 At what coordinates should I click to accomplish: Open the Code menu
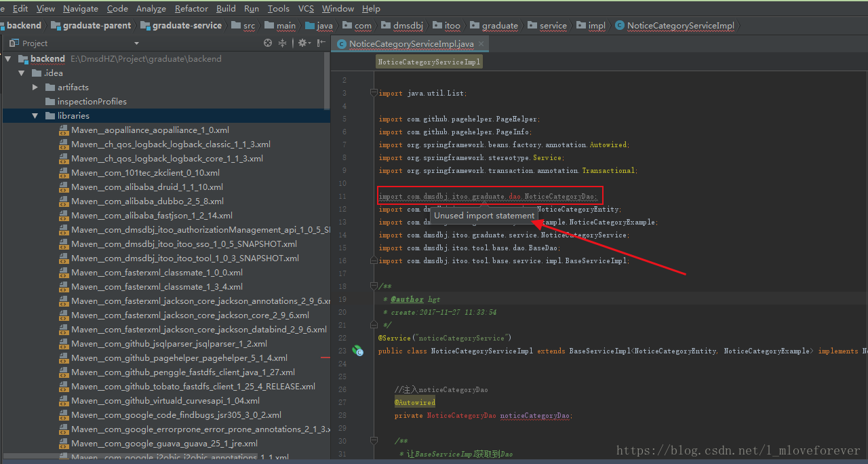(x=117, y=9)
